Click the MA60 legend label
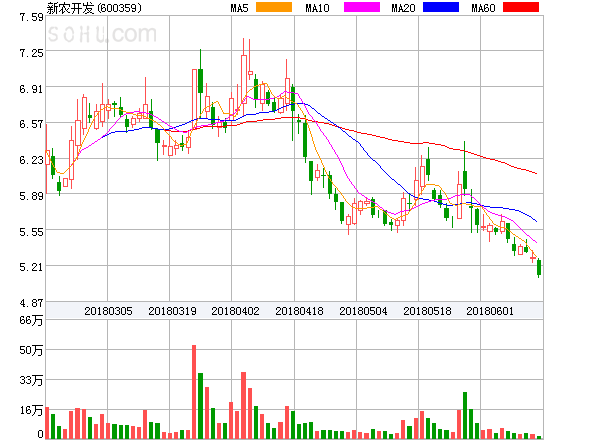600x440 pixels. 483,8
